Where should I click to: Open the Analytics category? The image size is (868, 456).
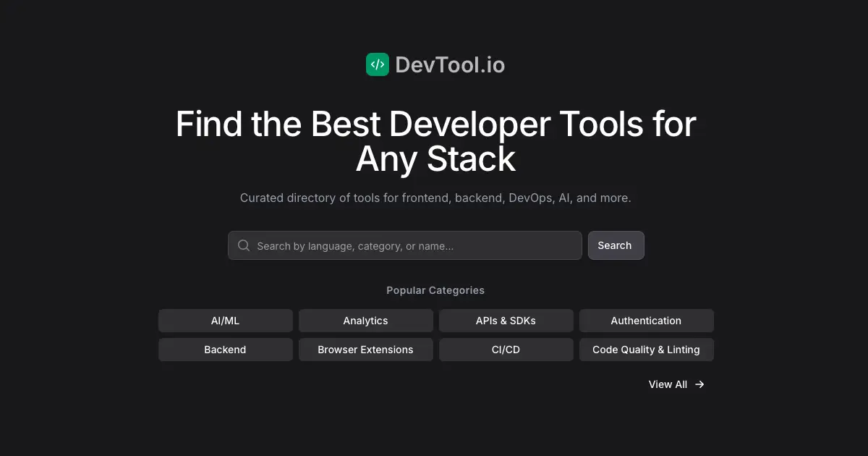pyautogui.click(x=365, y=320)
